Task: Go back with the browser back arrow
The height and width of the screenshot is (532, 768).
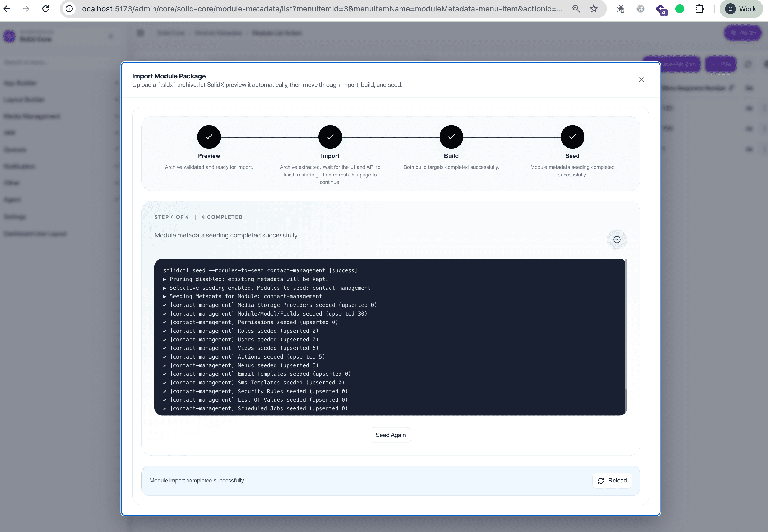Action: pos(7,9)
